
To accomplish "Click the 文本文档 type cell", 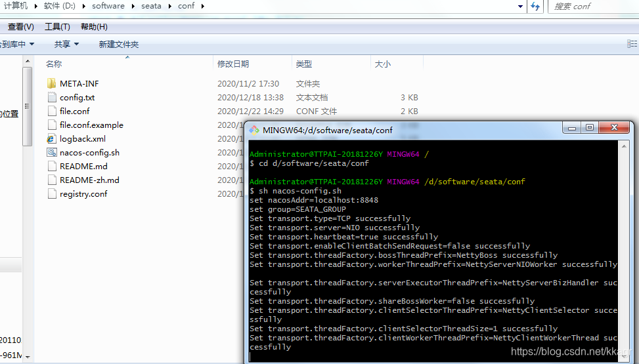I will (312, 97).
